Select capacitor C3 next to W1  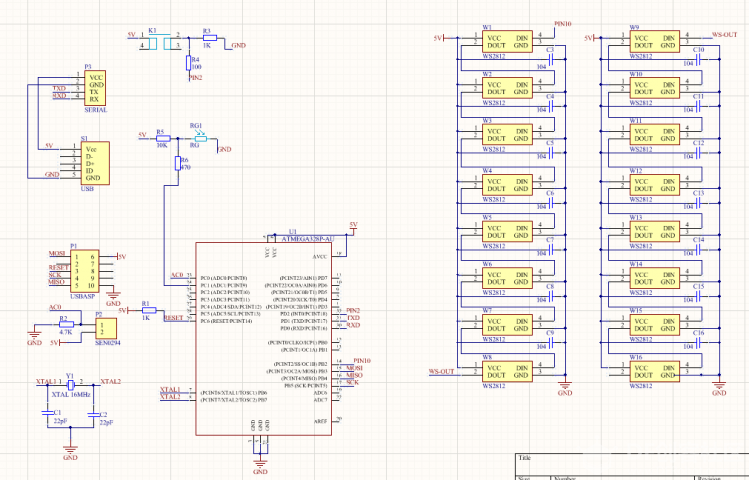[551, 59]
